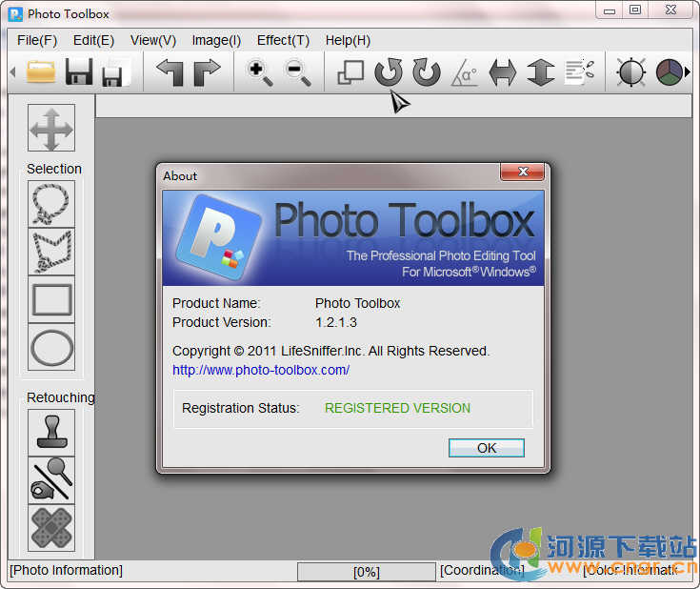Click the [Coordination] status bar entry
700x589 pixels.
pyautogui.click(x=482, y=570)
